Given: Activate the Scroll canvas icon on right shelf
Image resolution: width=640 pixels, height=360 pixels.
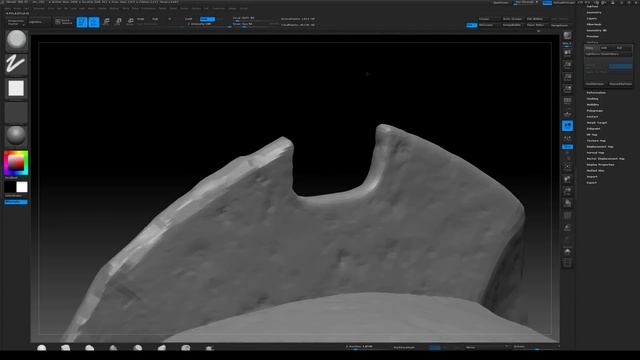Looking at the screenshot, I should tap(567, 53).
